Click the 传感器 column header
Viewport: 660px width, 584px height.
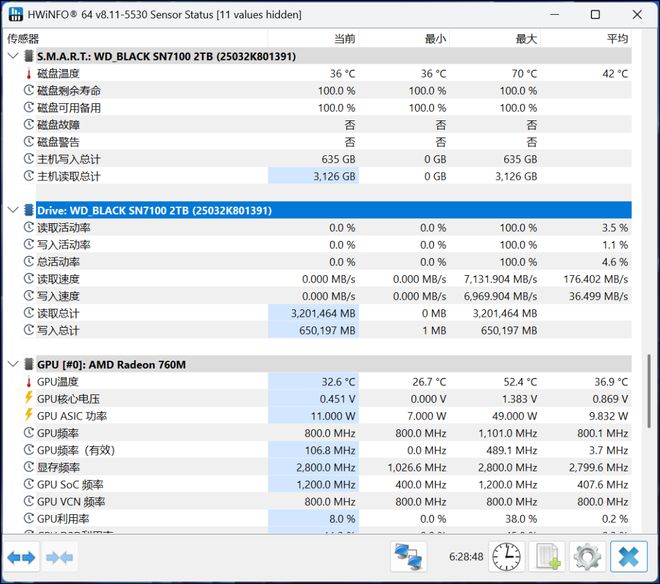[24, 39]
